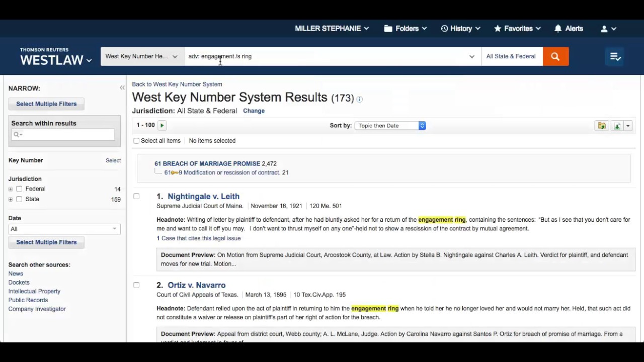The image size is (644, 362).
Task: Go to next results page arrow
Action: pyautogui.click(x=162, y=125)
